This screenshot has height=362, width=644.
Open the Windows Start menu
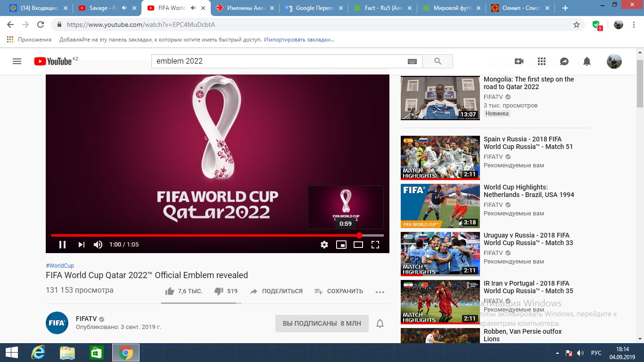(x=11, y=353)
